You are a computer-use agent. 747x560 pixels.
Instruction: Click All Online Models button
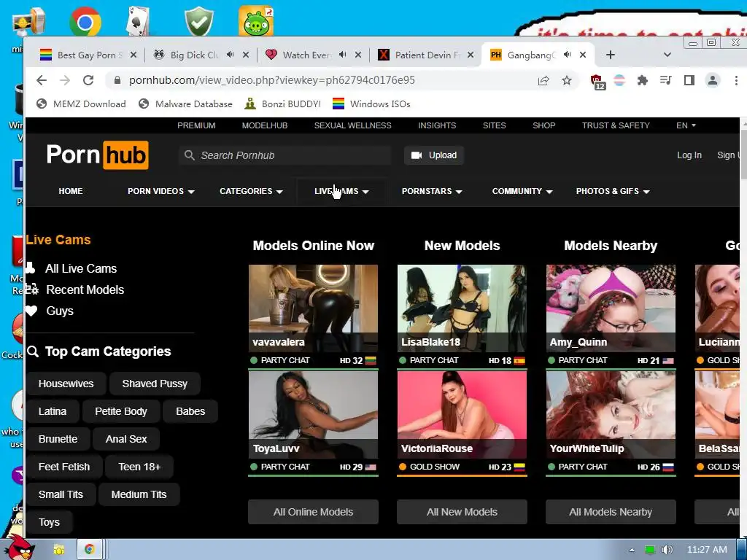pos(313,512)
